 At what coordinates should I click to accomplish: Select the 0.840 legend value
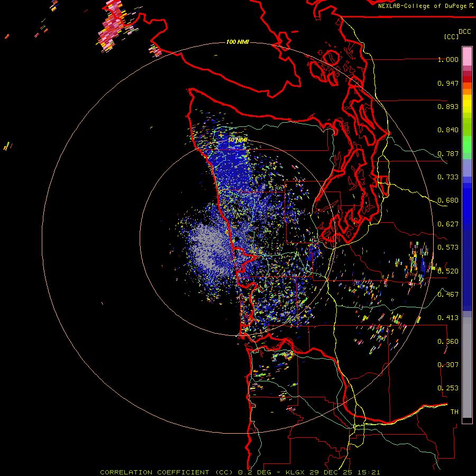tap(448, 130)
